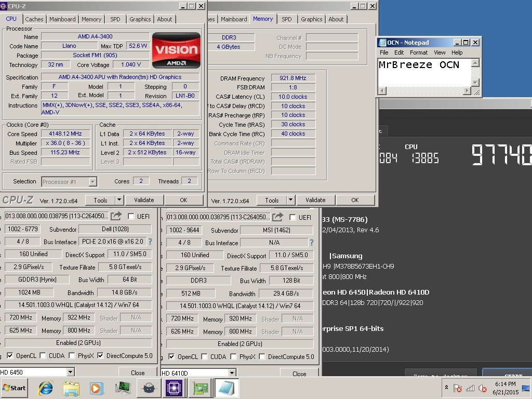532x399 pixels.
Task: Switch to Caches tab in CPU-Z
Action: [34, 19]
